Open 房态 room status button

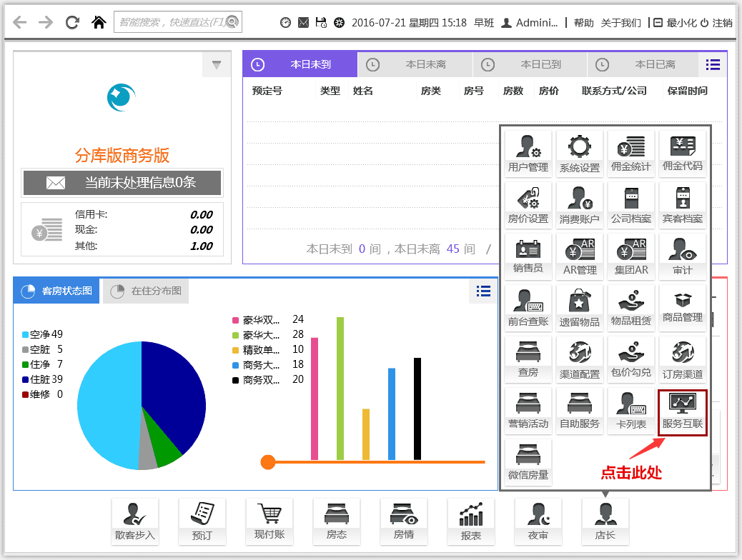pos(337,521)
